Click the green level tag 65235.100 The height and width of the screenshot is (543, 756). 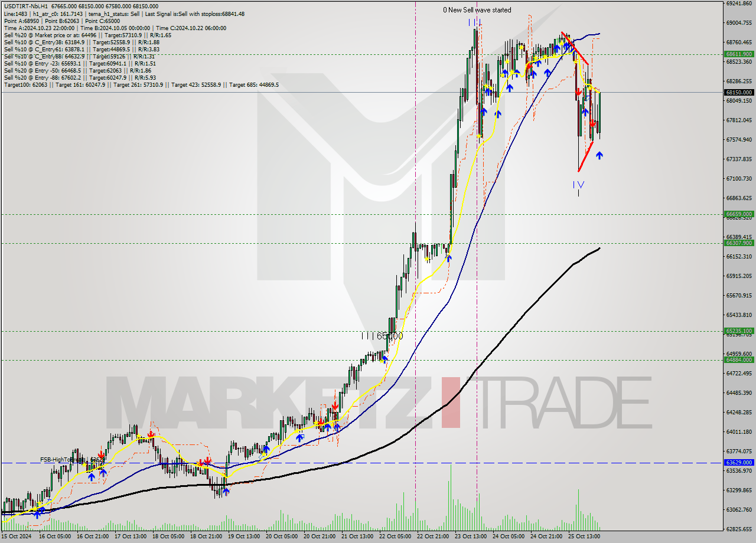(x=738, y=331)
